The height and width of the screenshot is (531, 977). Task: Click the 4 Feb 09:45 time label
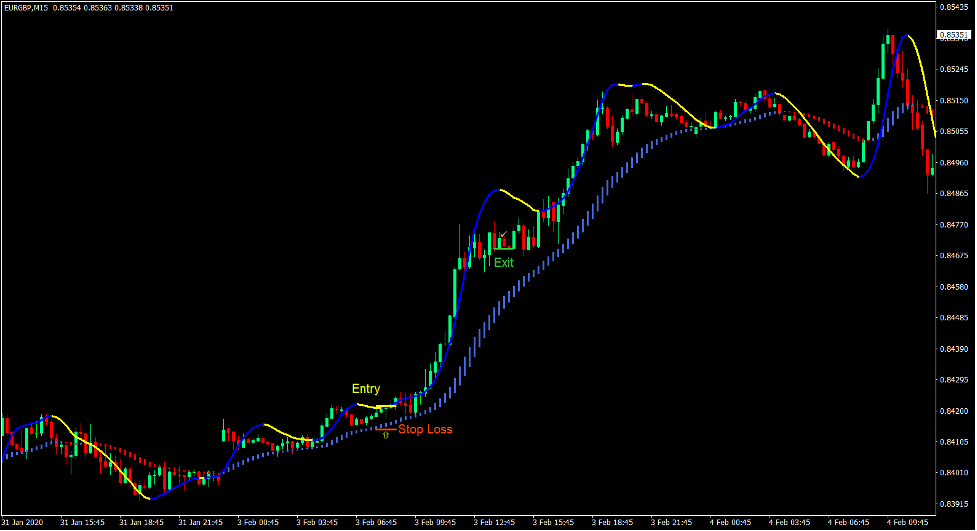(907, 522)
